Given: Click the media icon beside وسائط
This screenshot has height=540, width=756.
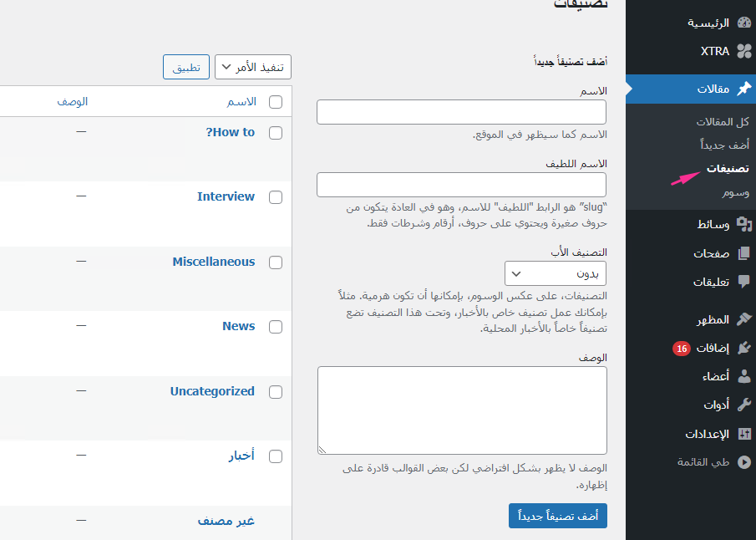Looking at the screenshot, I should coord(743,225).
